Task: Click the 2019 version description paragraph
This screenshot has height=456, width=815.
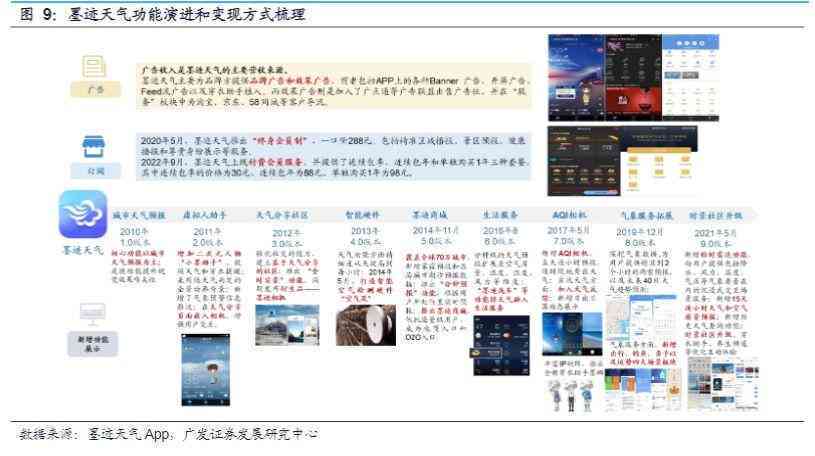Action: click(639, 271)
